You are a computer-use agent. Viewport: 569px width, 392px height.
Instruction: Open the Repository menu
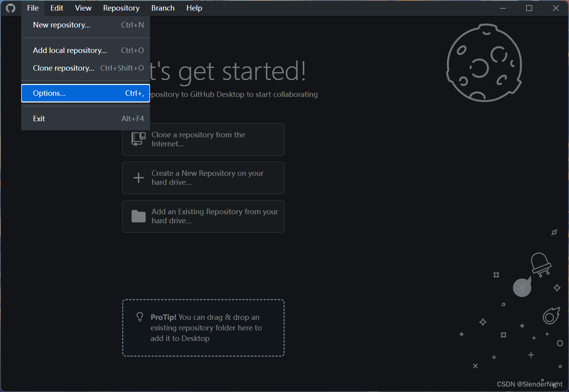click(x=121, y=8)
